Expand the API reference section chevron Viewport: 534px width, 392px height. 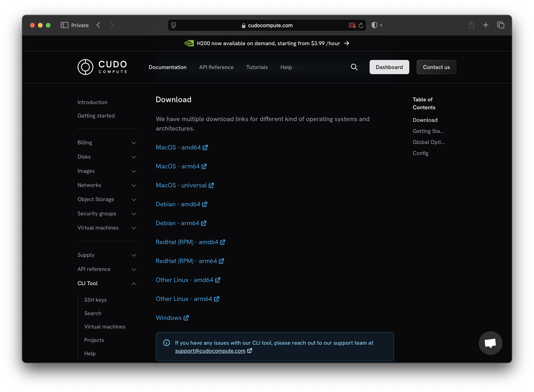134,270
